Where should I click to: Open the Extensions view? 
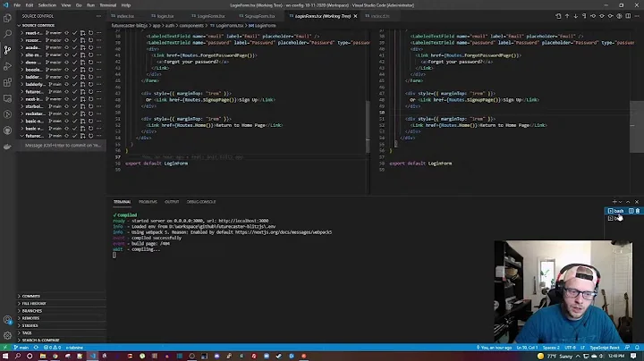pos(7,82)
